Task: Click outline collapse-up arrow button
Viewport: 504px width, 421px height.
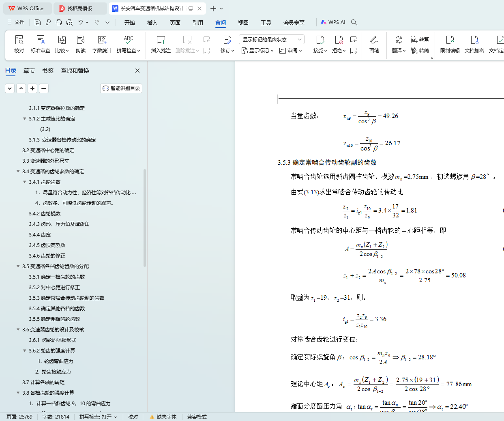Action: click(x=21, y=88)
